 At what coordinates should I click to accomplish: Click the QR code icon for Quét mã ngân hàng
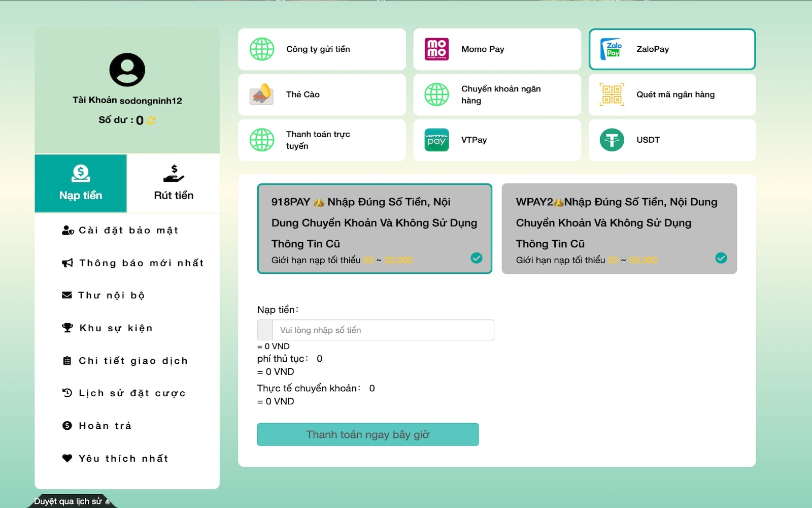612,94
